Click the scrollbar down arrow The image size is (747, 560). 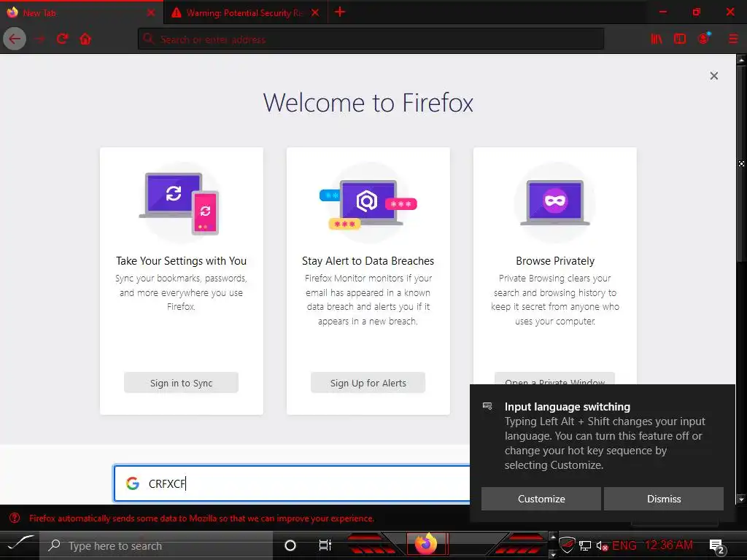coord(741,499)
